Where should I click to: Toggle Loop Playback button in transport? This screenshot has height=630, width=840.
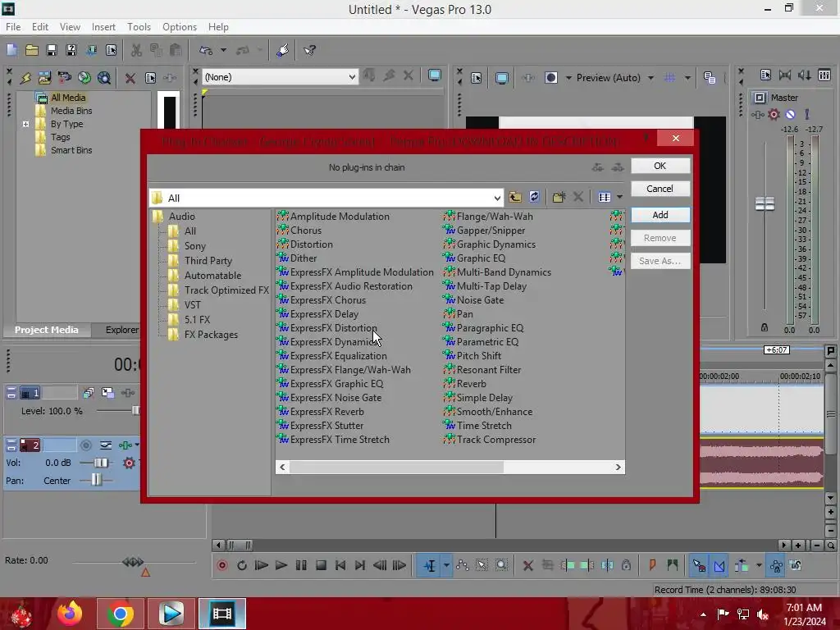(x=242, y=565)
